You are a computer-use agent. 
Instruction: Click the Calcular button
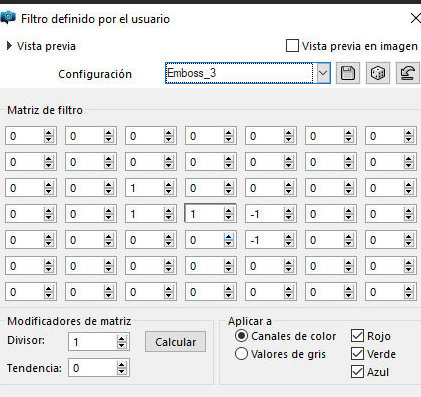click(x=175, y=342)
